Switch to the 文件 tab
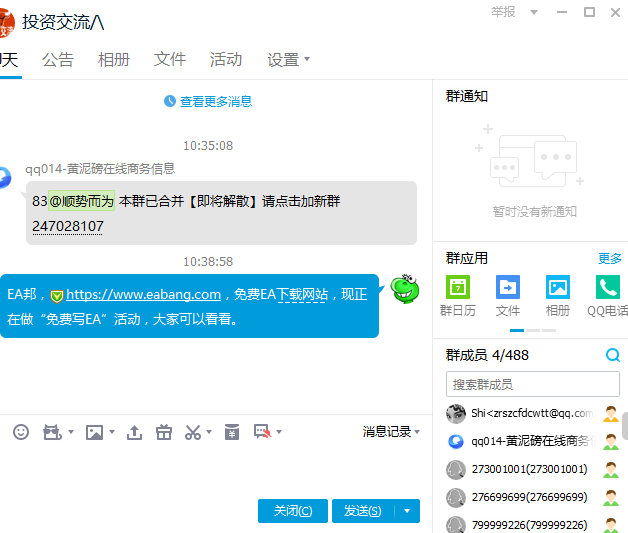The height and width of the screenshot is (533, 628). pos(170,60)
